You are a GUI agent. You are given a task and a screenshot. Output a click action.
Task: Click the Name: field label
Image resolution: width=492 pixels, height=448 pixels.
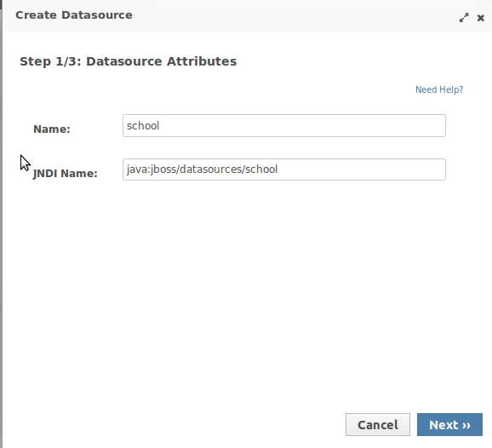[x=52, y=129]
